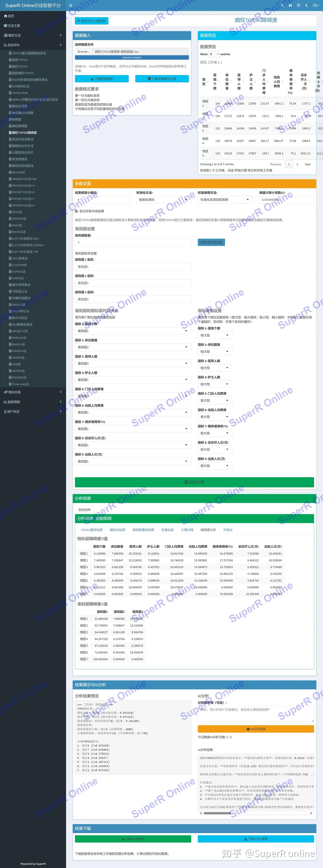
Task: Expand 指标关系 sidebar menu
Action: pos(33,392)
